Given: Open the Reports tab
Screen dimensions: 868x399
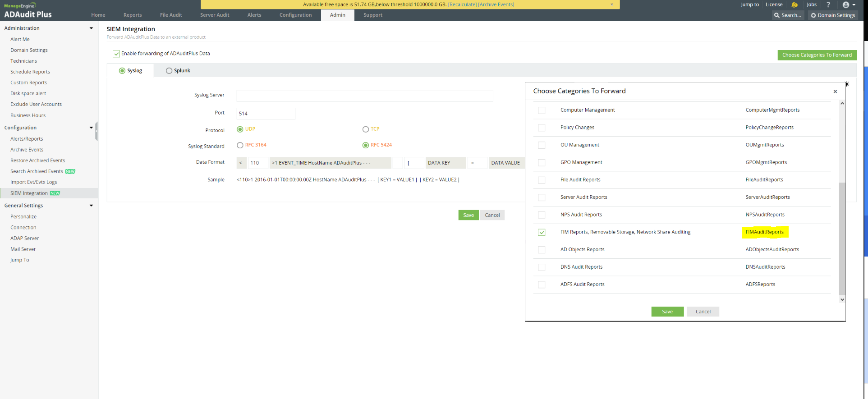Looking at the screenshot, I should pos(133,15).
